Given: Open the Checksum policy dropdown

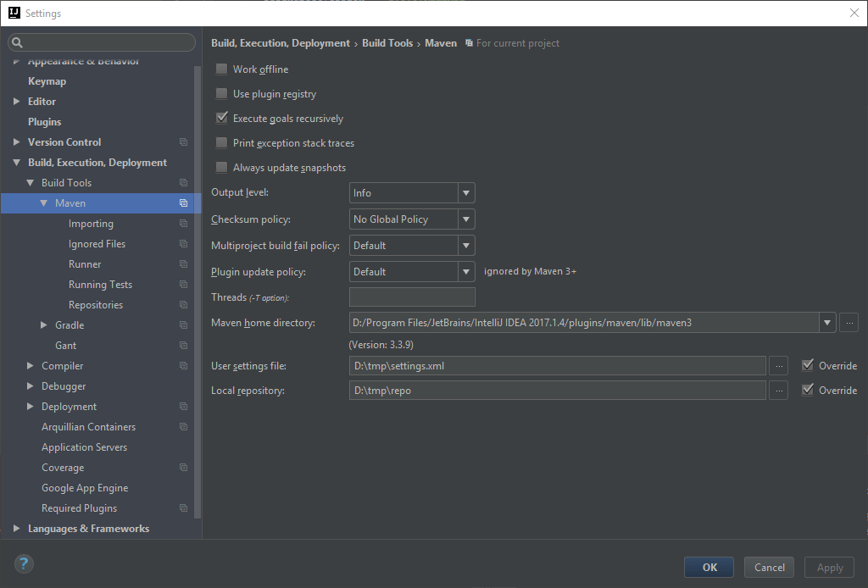Looking at the screenshot, I should point(466,219).
